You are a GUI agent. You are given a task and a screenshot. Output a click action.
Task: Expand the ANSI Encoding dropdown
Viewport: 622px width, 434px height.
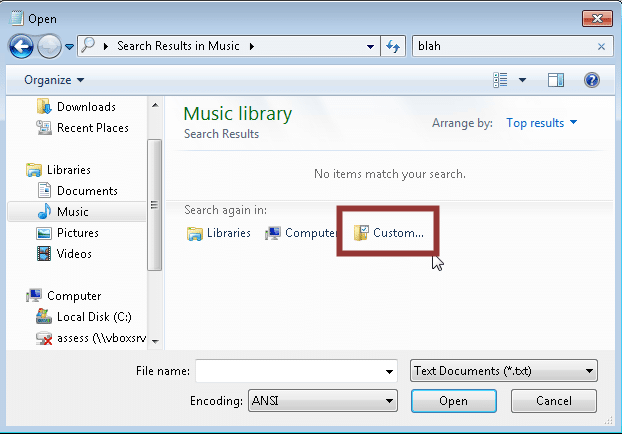click(322, 401)
